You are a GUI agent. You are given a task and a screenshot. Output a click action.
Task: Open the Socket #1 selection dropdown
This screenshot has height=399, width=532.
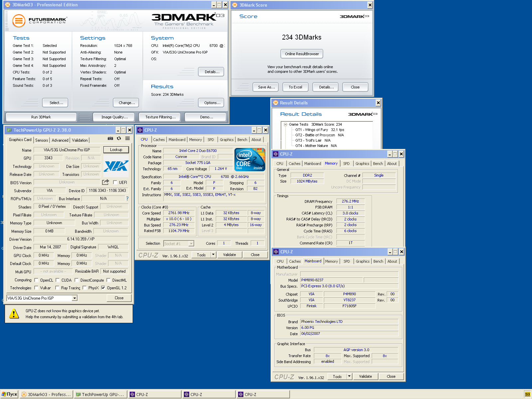coord(191,244)
